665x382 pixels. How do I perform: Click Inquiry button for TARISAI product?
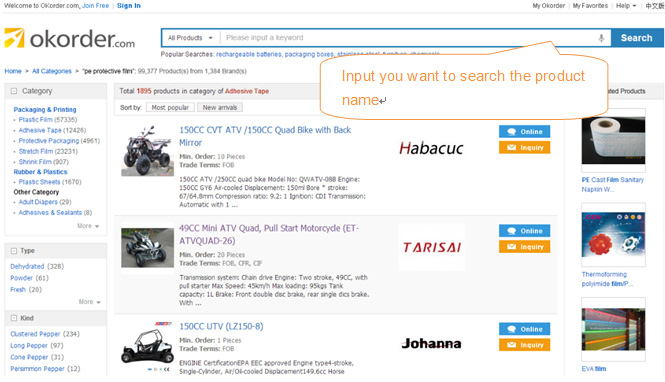tap(524, 247)
